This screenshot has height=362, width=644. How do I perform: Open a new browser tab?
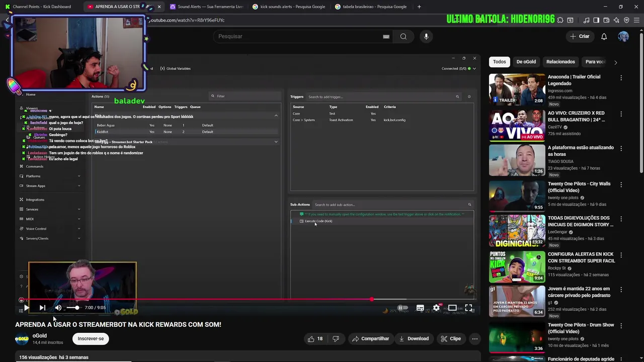(x=419, y=7)
